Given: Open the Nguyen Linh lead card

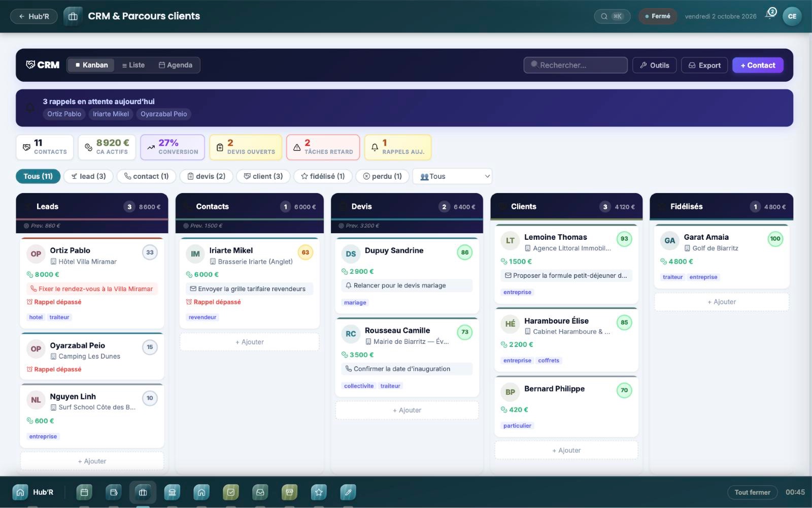Looking at the screenshot, I should pyautogui.click(x=92, y=416).
